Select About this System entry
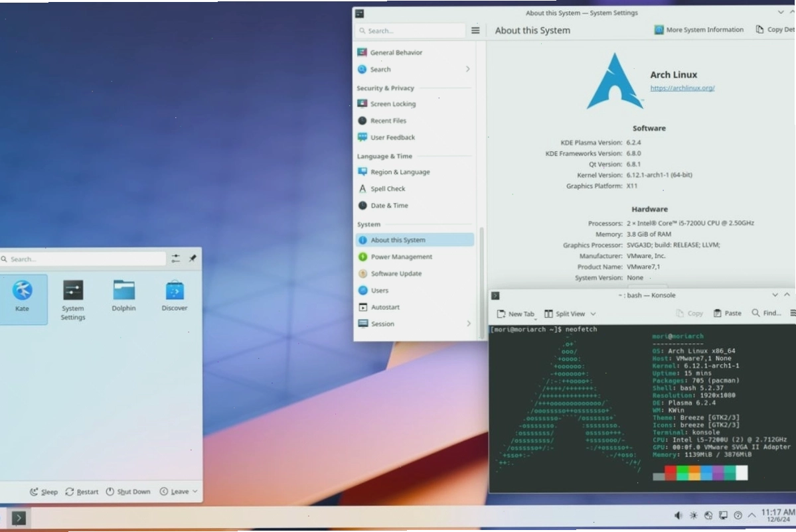 (415, 240)
